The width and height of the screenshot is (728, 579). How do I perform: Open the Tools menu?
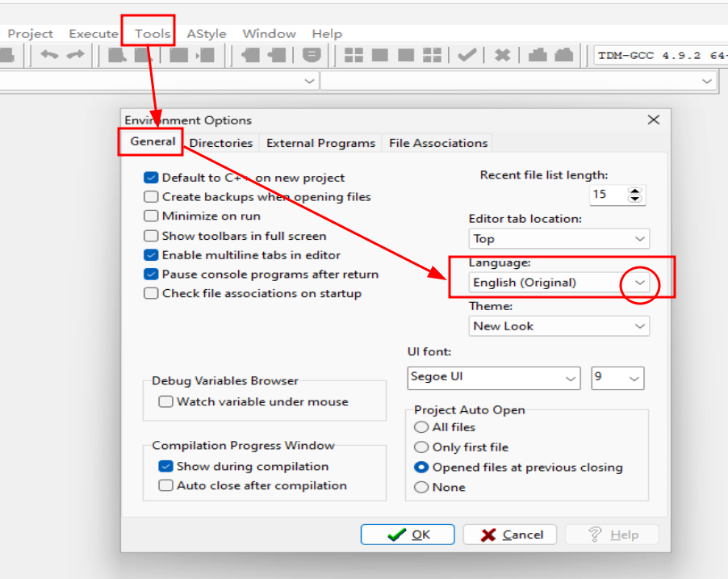153,34
